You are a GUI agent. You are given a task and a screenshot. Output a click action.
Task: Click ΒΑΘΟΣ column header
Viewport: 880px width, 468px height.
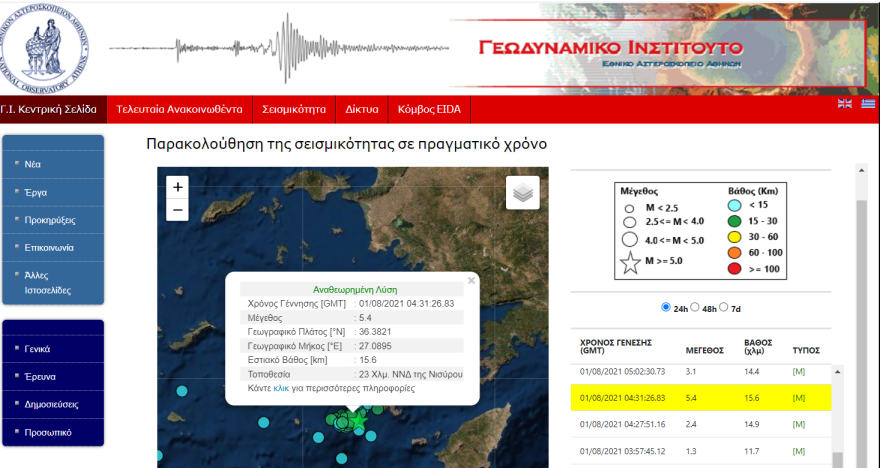point(758,346)
